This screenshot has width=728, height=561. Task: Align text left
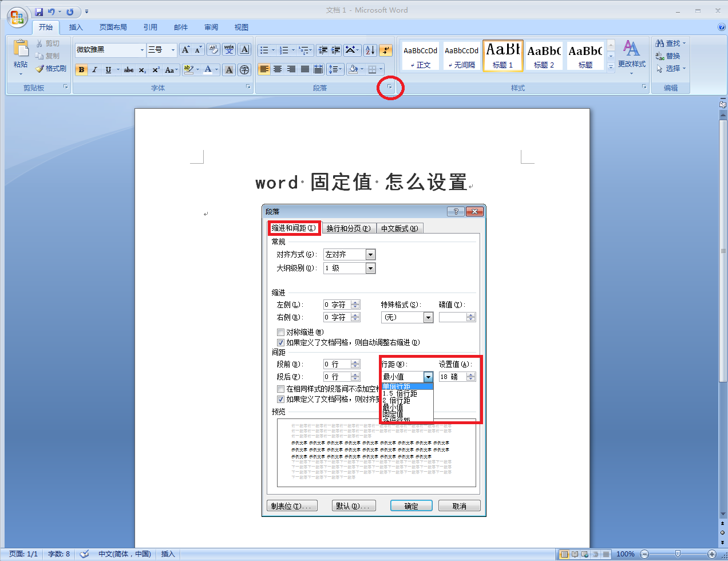264,69
